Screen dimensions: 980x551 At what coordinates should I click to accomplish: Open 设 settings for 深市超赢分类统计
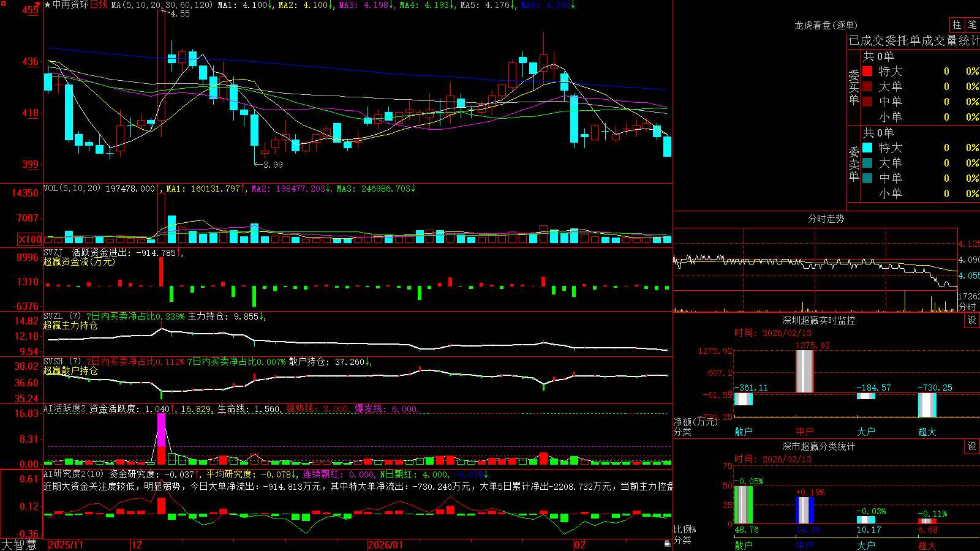(972, 446)
